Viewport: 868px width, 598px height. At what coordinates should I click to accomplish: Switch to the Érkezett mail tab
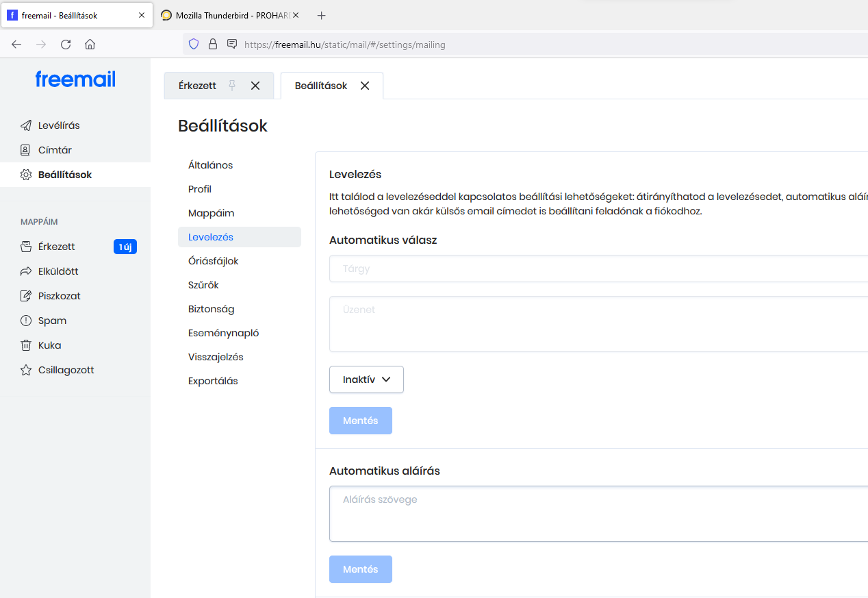pos(197,86)
